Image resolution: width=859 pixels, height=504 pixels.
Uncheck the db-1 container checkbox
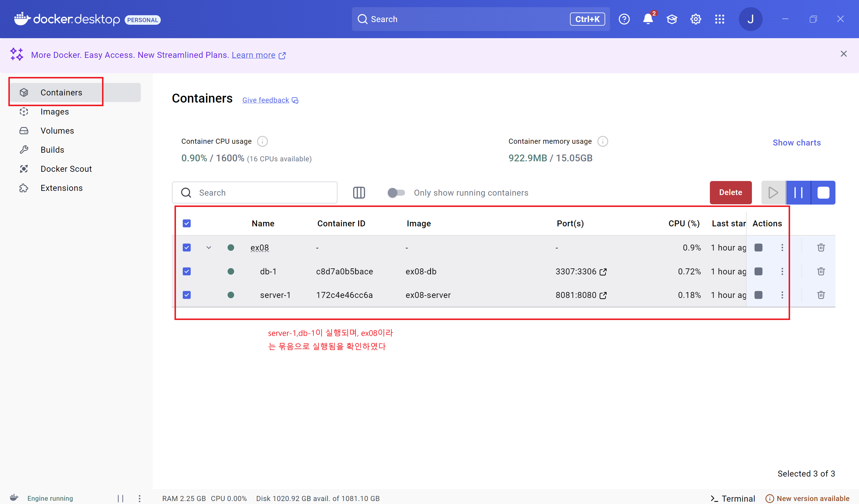[186, 271]
